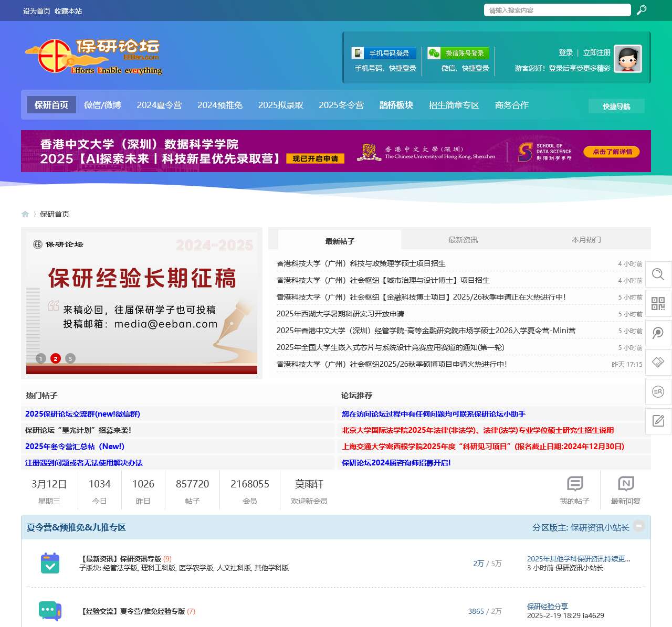Open 2025年冬令营汇总帖 link
The width and height of the screenshot is (672, 627).
75,447
